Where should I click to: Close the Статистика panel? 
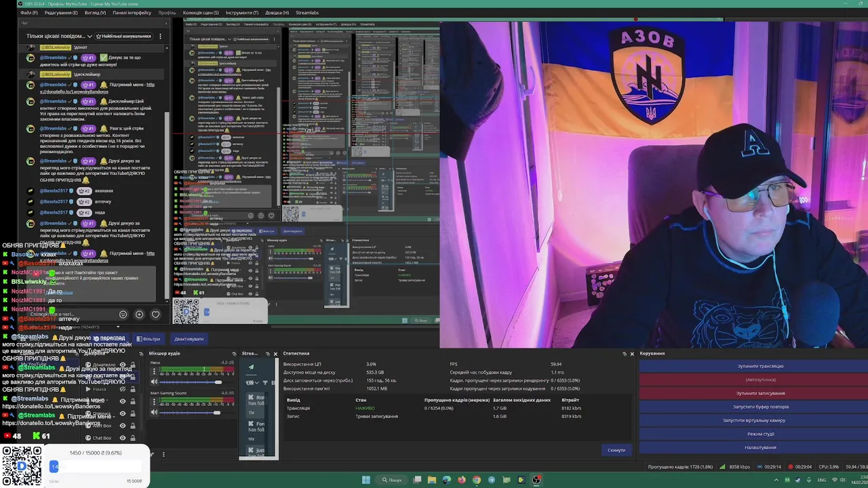click(632, 354)
